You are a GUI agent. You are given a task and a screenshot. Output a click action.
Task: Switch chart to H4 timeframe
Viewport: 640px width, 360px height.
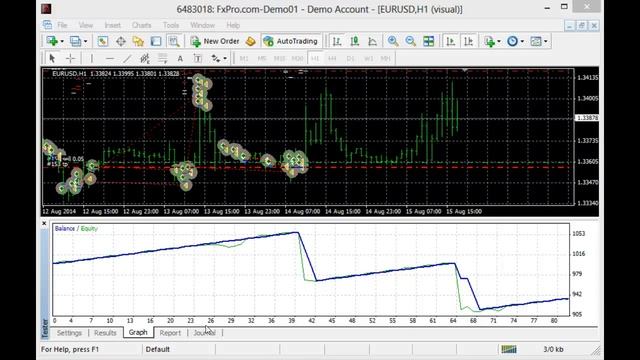tap(332, 58)
